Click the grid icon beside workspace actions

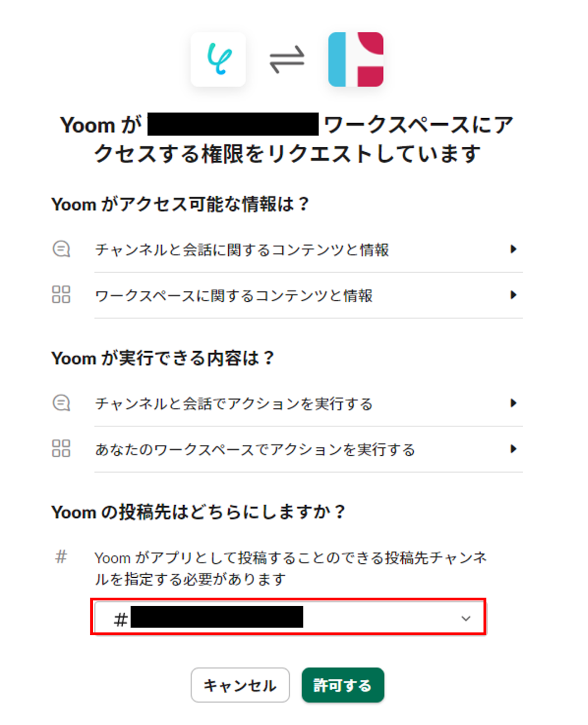[x=63, y=449]
